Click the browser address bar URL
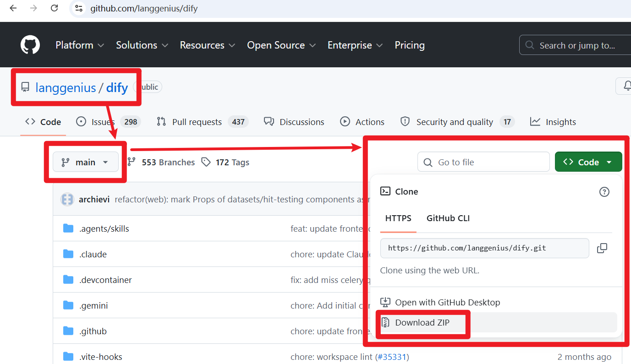Viewport: 631px width, 364px height. tap(144, 8)
